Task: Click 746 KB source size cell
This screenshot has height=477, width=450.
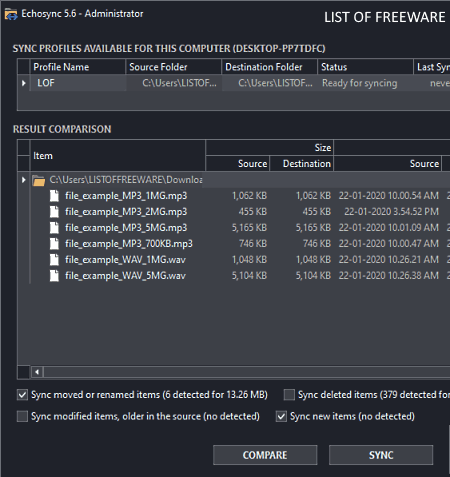Action: (x=253, y=244)
